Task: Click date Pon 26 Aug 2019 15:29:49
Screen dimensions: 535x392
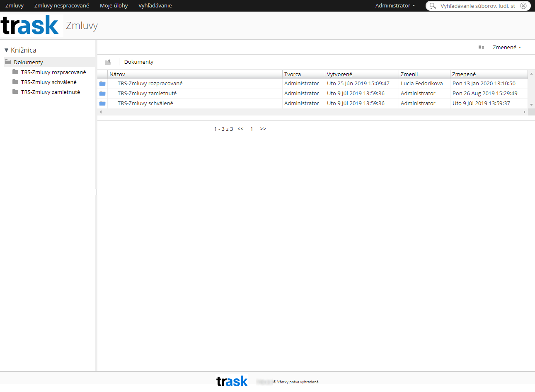Action: [485, 93]
